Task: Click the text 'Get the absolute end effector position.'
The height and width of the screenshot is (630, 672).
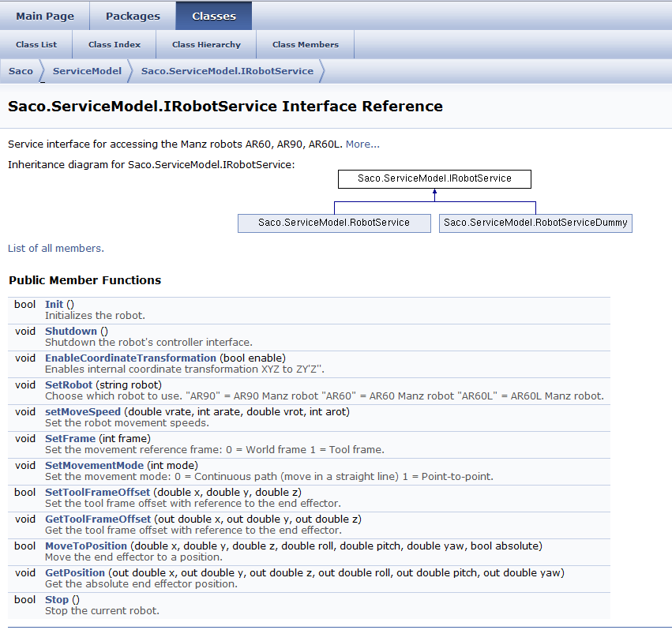Action: [141, 583]
